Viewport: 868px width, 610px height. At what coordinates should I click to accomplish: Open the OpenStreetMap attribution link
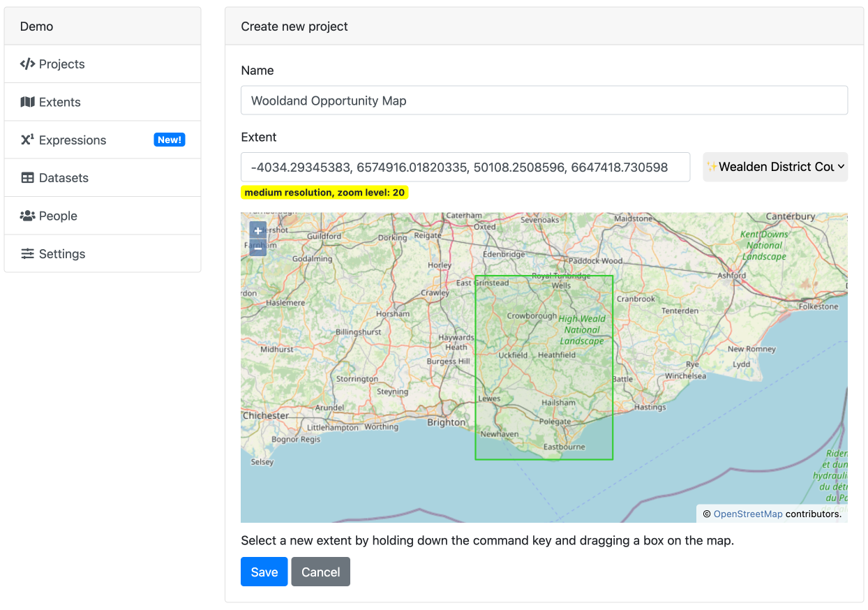747,514
